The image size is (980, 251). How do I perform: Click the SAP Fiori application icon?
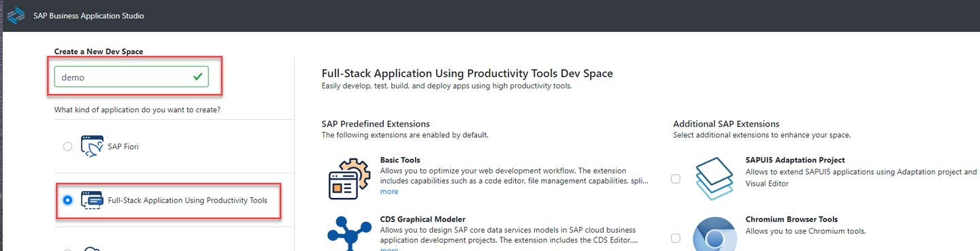(92, 146)
